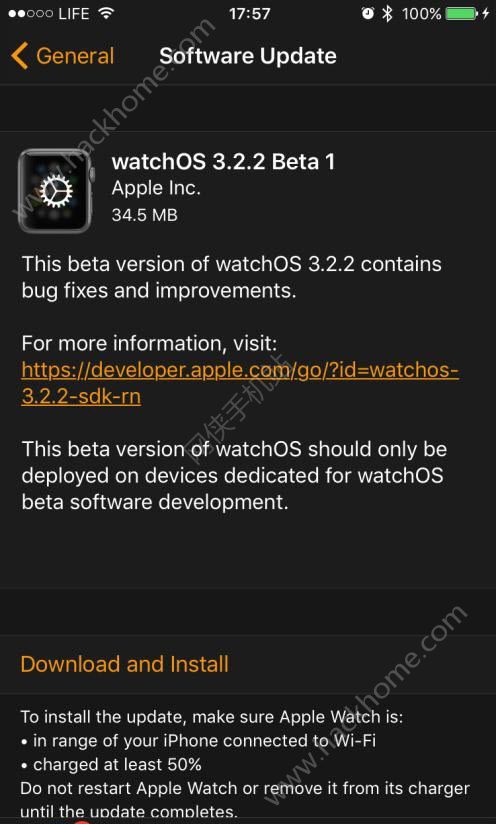Go back to General settings label
This screenshot has width=496, height=824.
(x=75, y=56)
